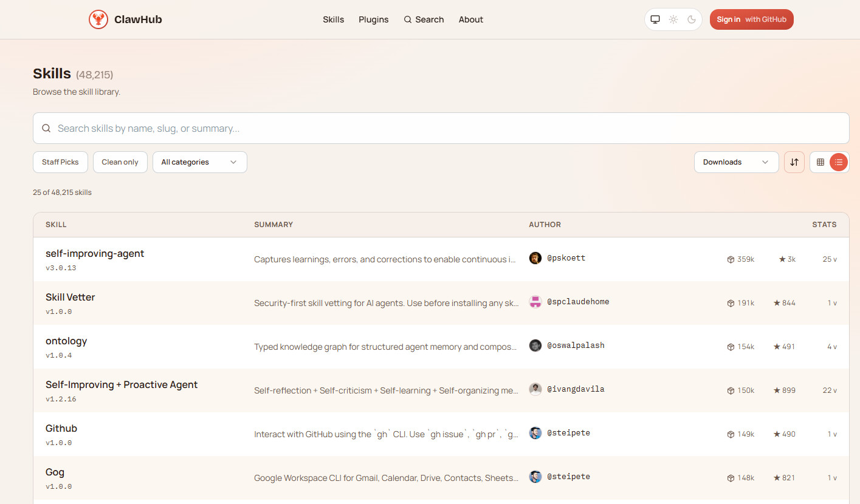Click @spclaudehome author avatar

tap(535, 302)
